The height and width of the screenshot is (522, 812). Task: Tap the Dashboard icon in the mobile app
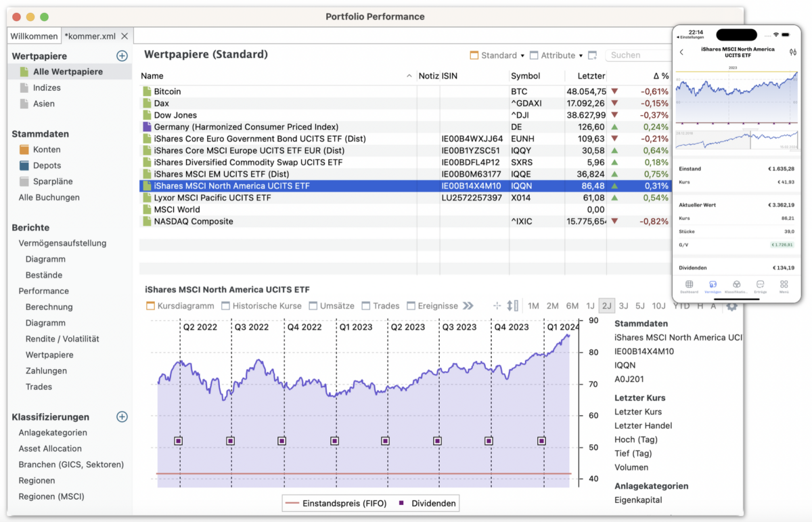(689, 284)
